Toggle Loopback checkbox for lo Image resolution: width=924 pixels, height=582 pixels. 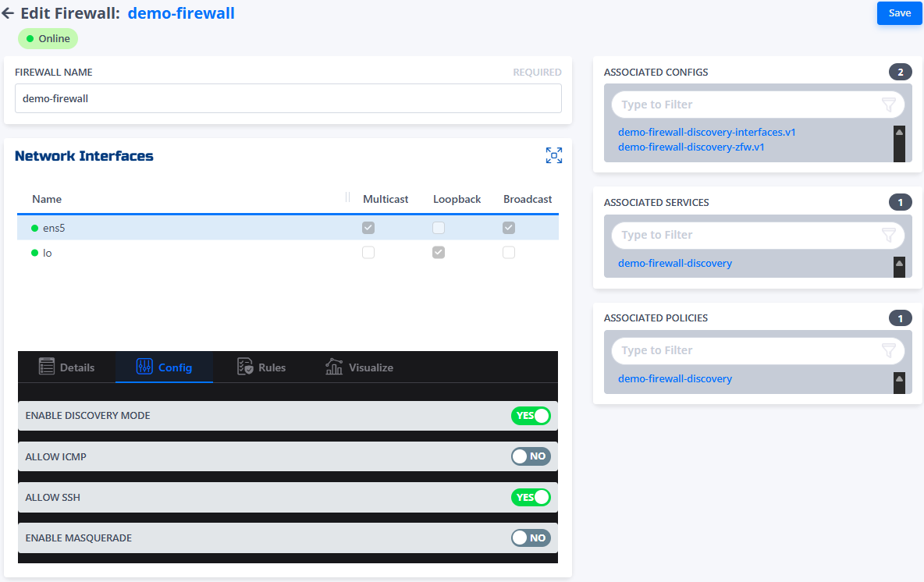(x=439, y=253)
